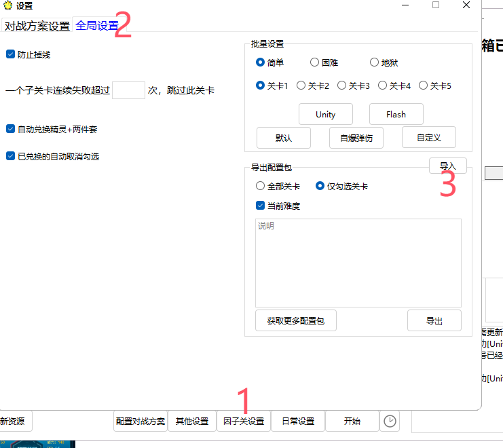Open 日常设置 in main window
The width and height of the screenshot is (503, 448).
pos(298,421)
